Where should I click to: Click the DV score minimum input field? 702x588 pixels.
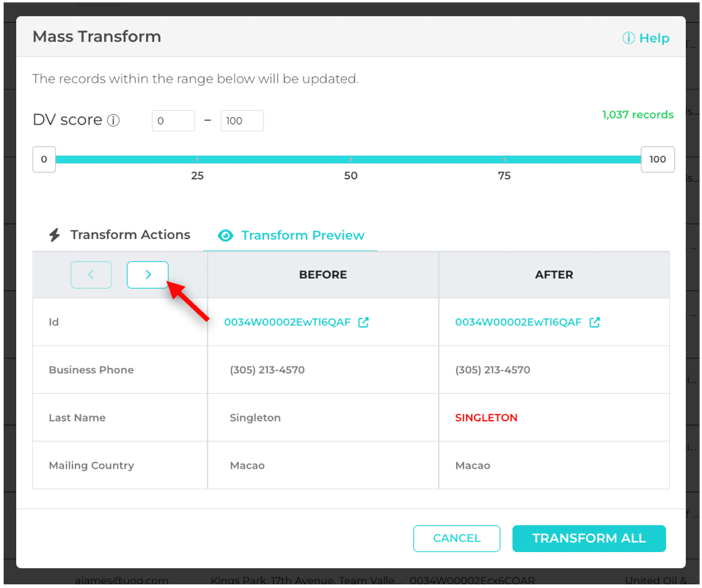point(173,121)
